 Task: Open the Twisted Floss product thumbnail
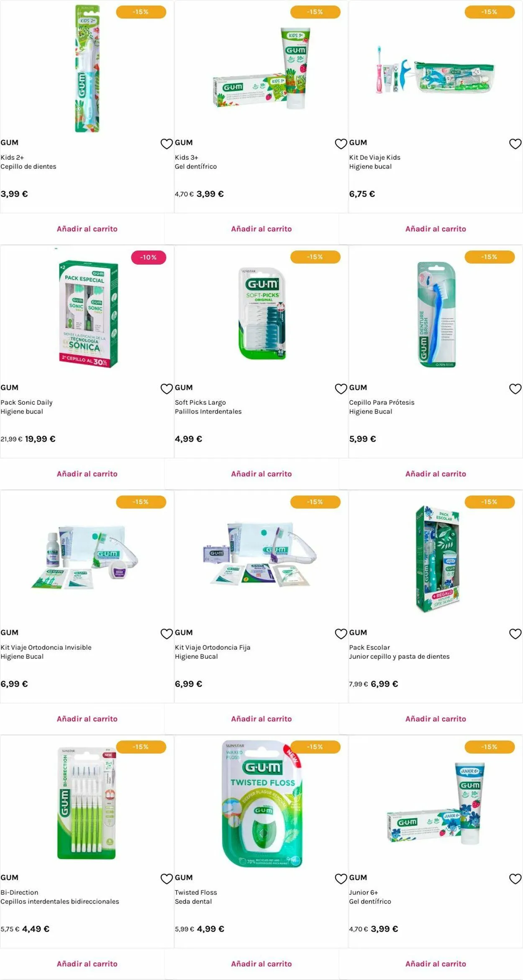262,804
